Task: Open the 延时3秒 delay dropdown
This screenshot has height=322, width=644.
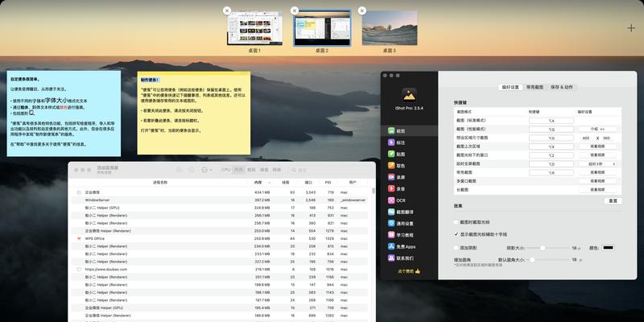Action: [597, 164]
